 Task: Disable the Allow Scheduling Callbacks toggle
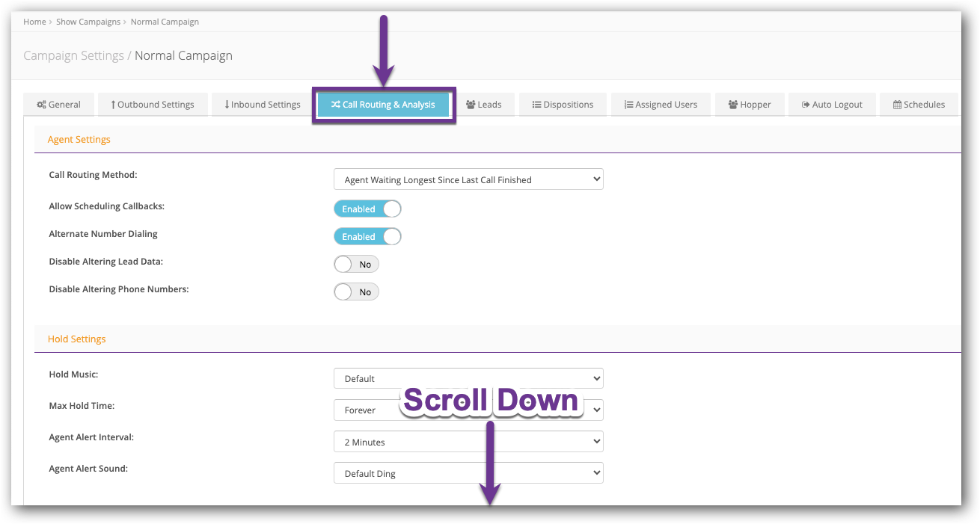pyautogui.click(x=367, y=209)
